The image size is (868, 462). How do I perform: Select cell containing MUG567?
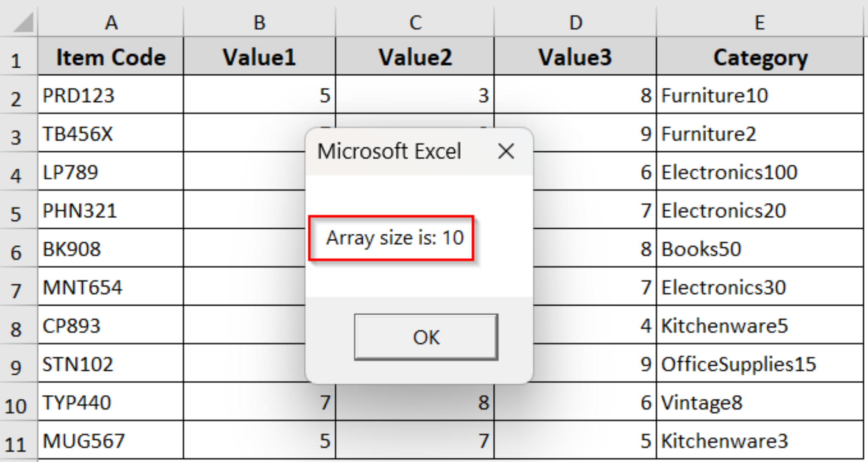click(111, 441)
